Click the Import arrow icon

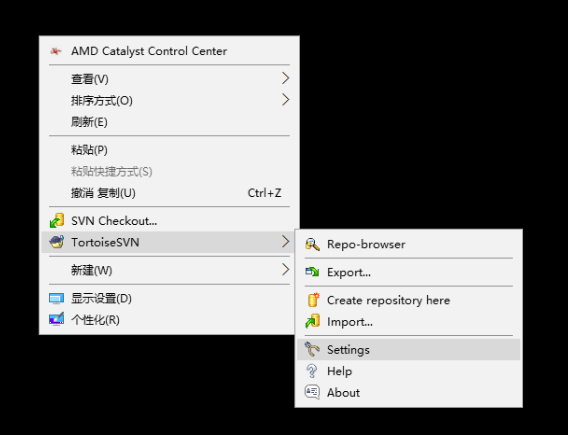click(x=312, y=321)
